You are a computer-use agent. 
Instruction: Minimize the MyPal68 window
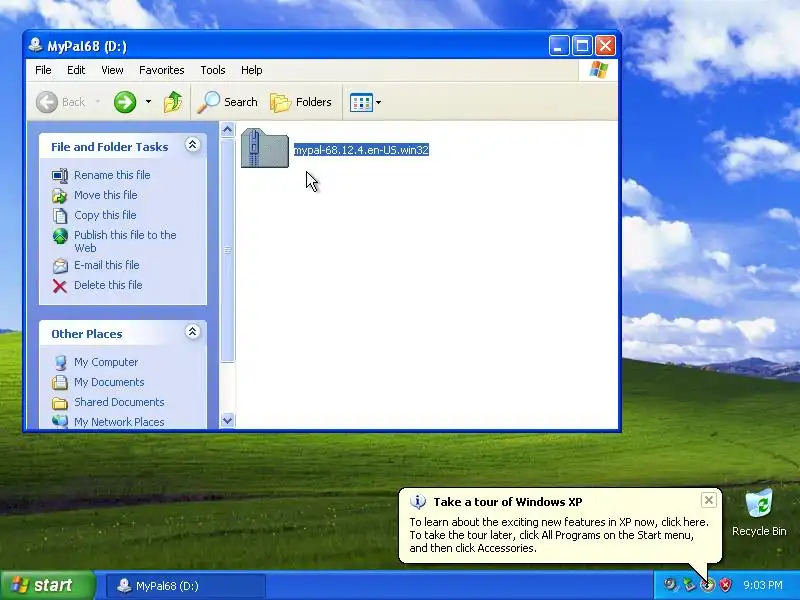[x=559, y=46]
